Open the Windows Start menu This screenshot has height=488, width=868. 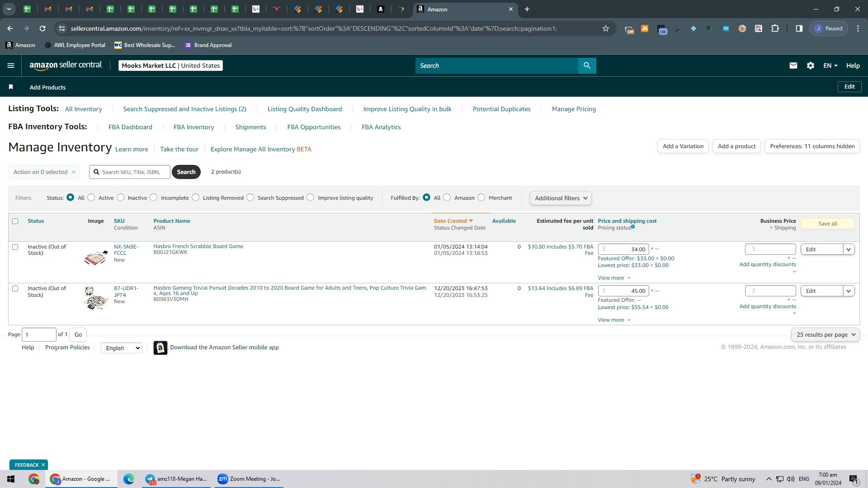pyautogui.click(x=11, y=479)
